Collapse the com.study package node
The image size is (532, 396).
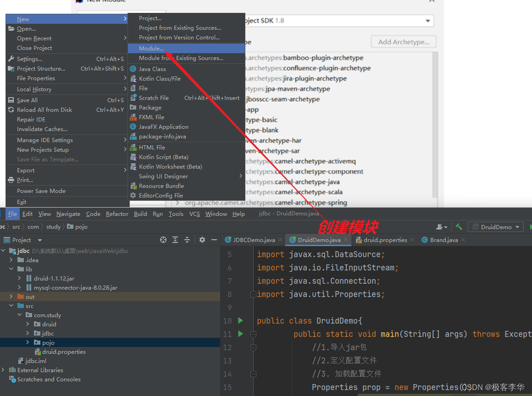coord(19,315)
